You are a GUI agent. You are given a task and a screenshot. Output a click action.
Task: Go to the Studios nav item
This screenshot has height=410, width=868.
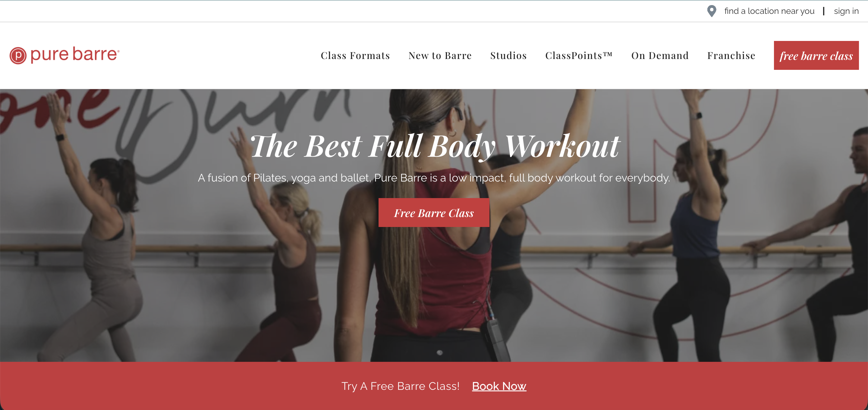click(508, 56)
